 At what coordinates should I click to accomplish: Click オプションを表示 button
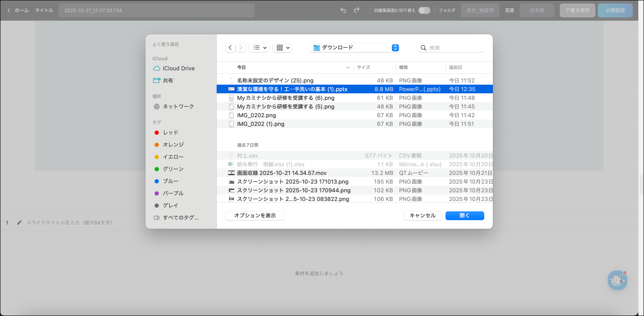[255, 216]
